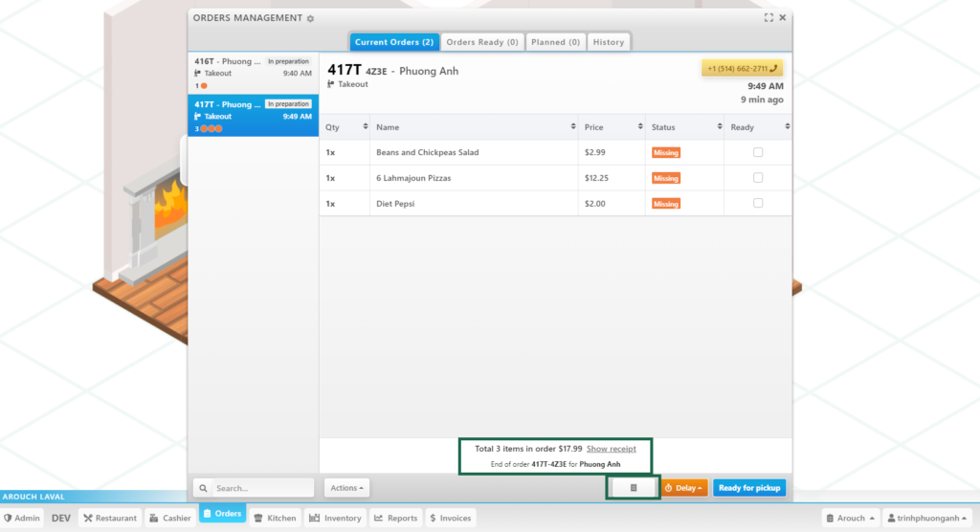Open the Invoices module
Viewport: 980px width, 532px height.
(450, 518)
